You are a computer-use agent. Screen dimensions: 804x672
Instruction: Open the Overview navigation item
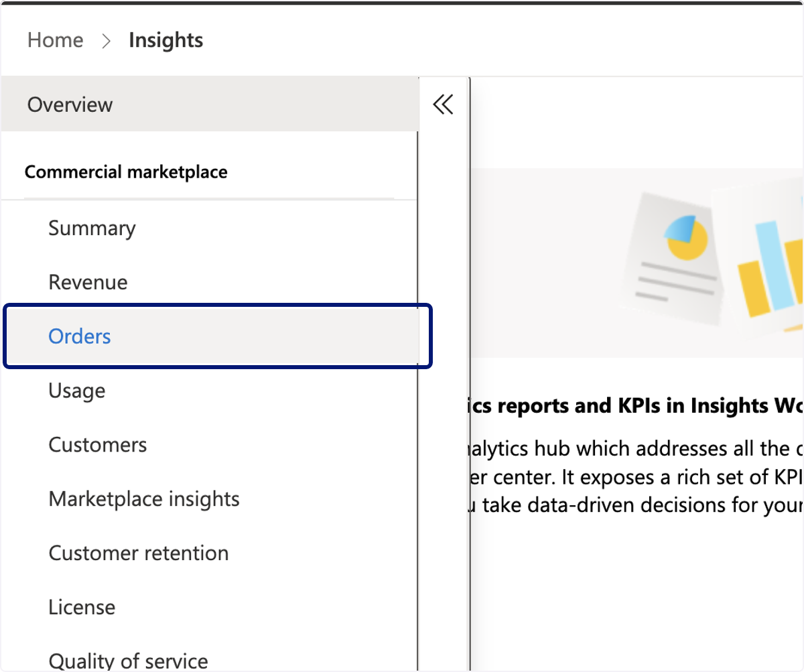(x=210, y=105)
